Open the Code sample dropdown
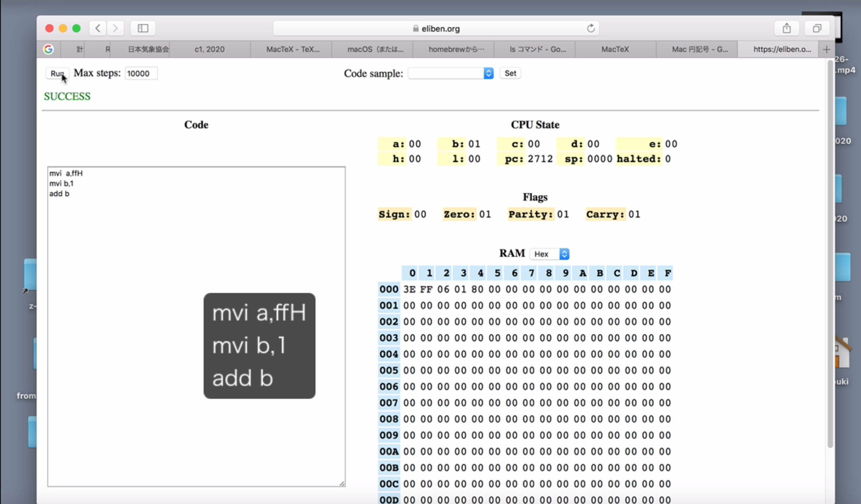 tap(451, 73)
